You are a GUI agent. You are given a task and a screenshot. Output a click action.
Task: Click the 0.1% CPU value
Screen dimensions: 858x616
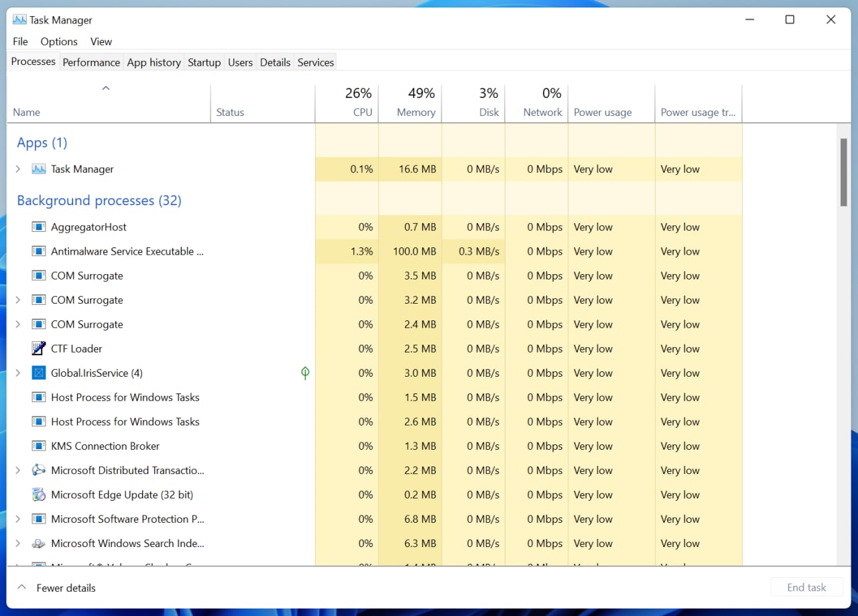tap(361, 169)
